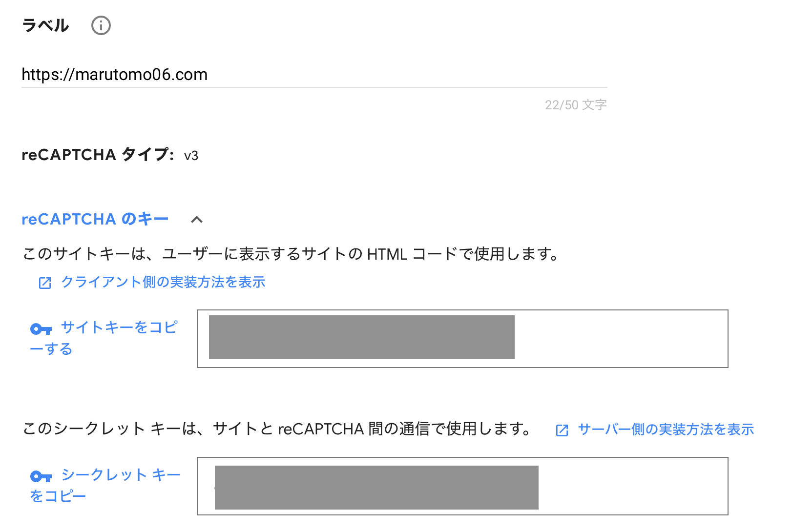792x532 pixels.
Task: Toggle the reCAPTCHA のキー section heading
Action: coord(95,219)
